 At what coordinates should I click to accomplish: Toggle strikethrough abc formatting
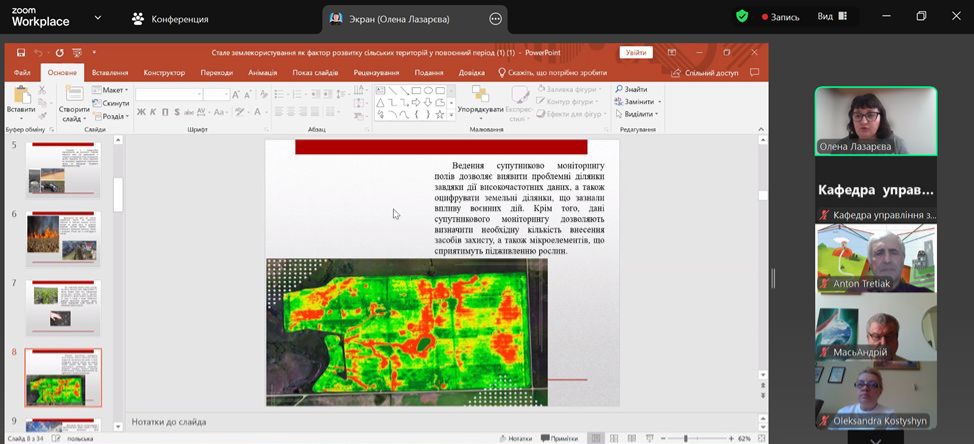pos(189,112)
